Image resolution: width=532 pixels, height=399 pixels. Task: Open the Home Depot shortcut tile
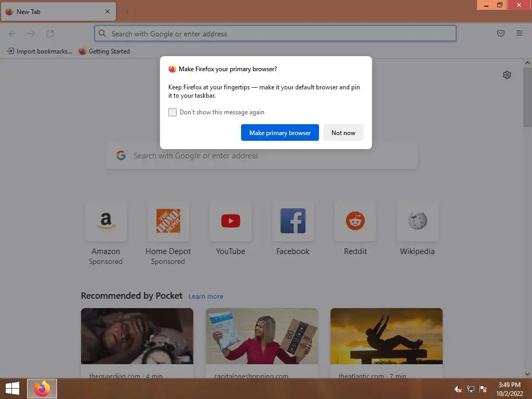[168, 221]
